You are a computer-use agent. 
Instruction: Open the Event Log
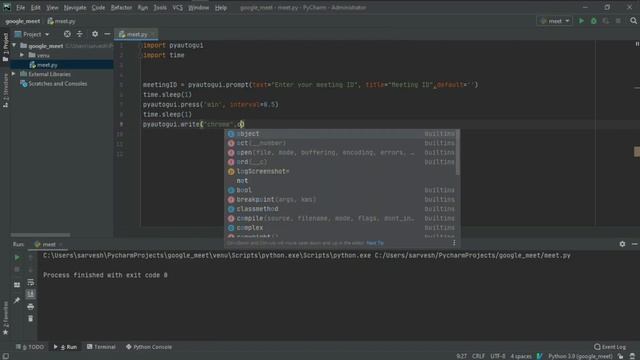point(610,347)
